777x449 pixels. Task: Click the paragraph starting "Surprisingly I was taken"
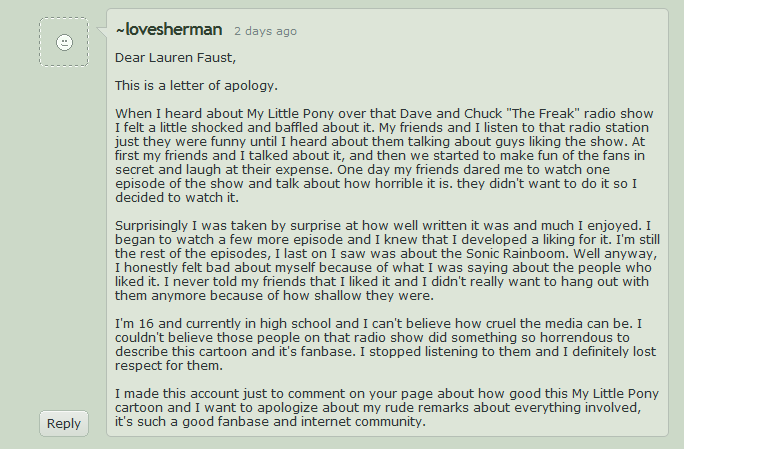click(386, 261)
